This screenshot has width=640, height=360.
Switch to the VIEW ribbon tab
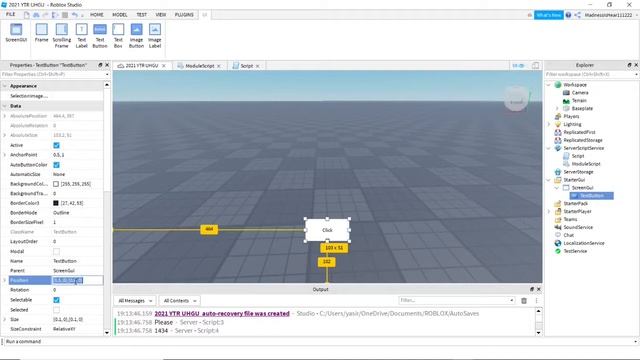[x=161, y=15]
